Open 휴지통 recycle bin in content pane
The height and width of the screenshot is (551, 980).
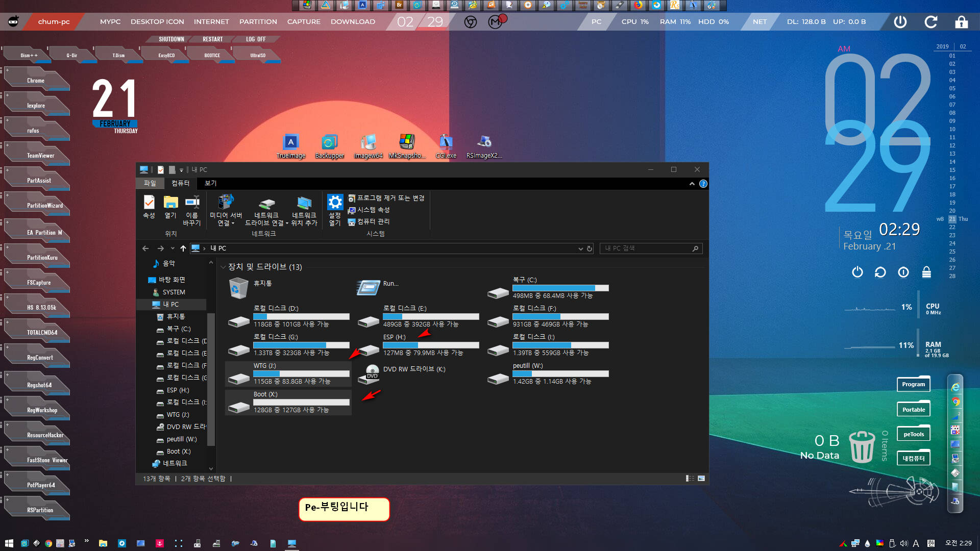pyautogui.click(x=250, y=288)
